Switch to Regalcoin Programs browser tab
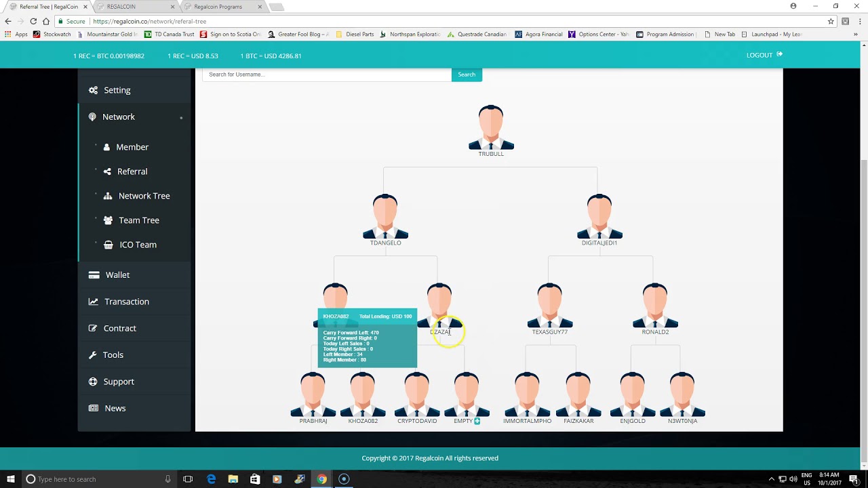 (x=222, y=7)
